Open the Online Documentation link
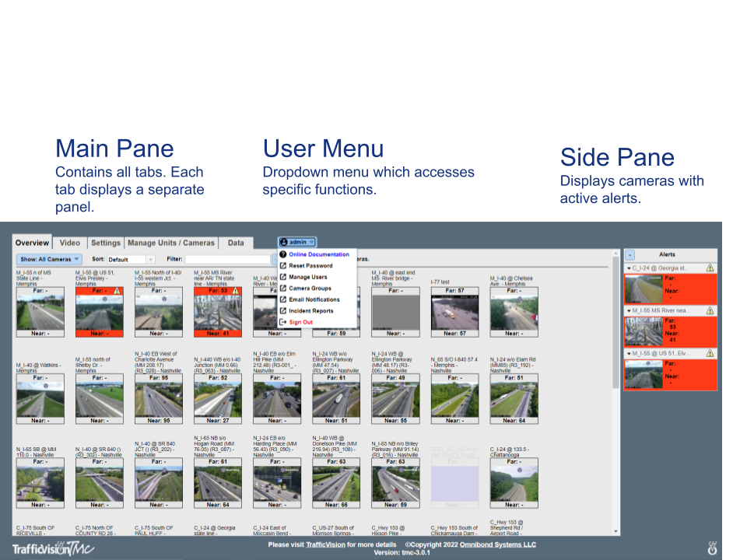This screenshot has width=747, height=560. 319,254
